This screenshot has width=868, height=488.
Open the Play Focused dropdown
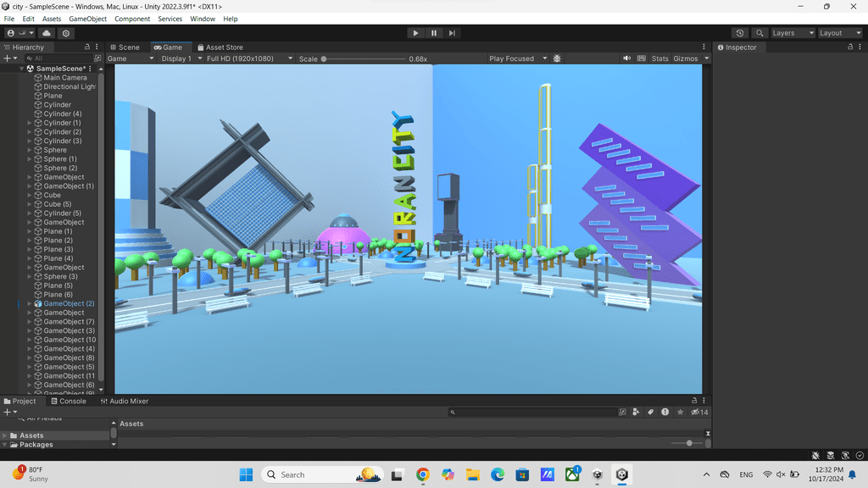518,58
